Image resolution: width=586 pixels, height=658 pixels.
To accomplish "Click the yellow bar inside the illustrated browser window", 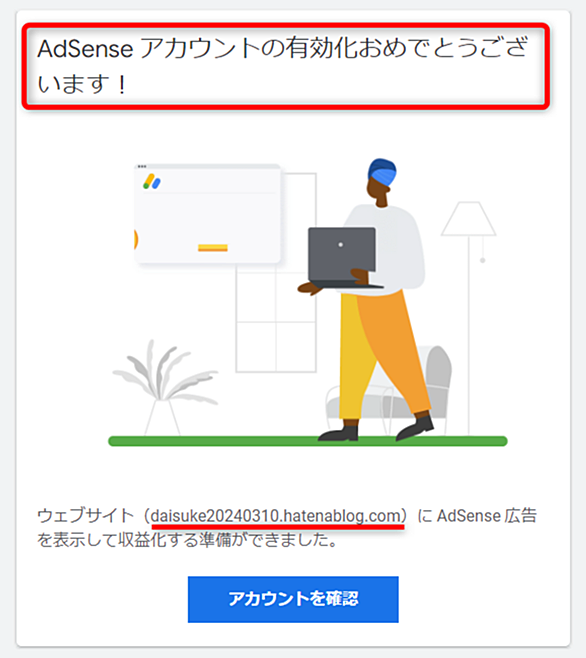I will coord(213,248).
